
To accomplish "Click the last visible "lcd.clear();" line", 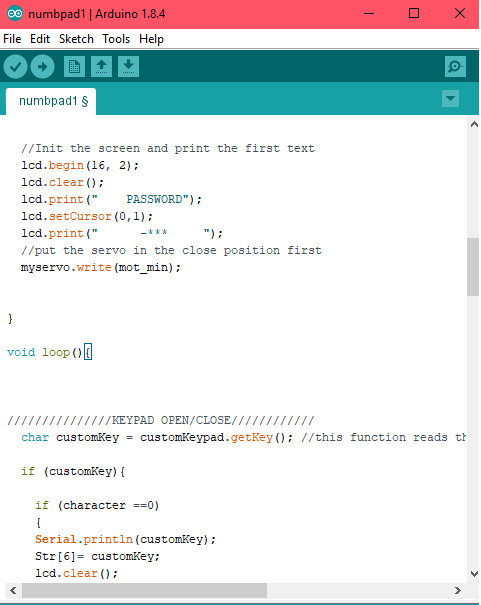I will (x=76, y=573).
